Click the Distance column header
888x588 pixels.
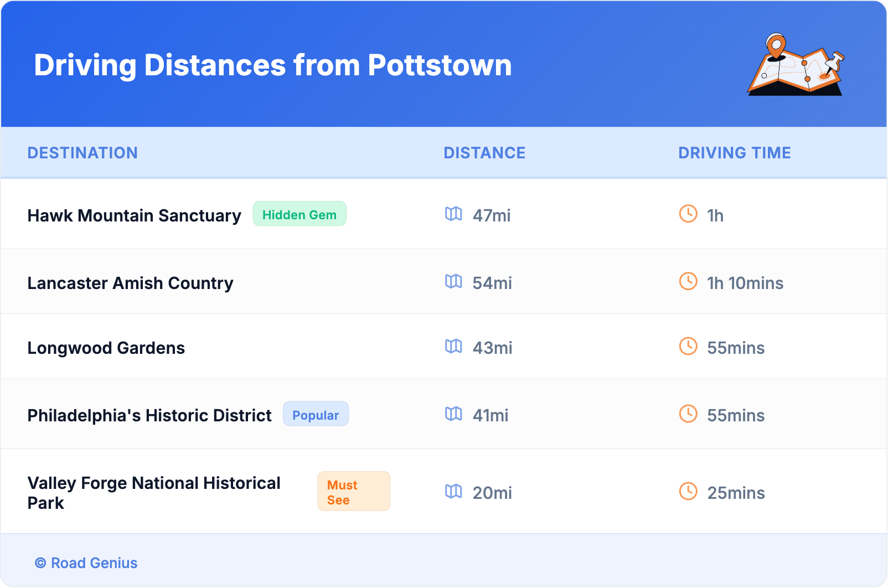(484, 153)
